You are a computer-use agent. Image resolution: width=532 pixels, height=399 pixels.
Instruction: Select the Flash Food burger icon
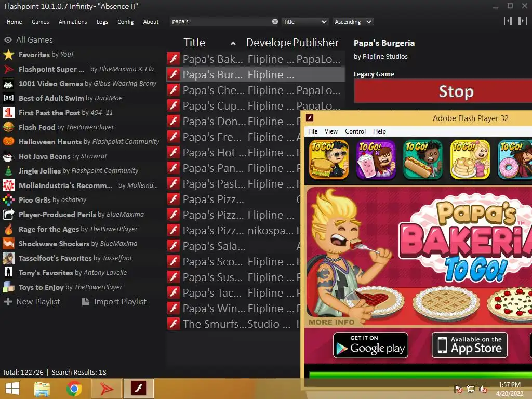pos(8,127)
